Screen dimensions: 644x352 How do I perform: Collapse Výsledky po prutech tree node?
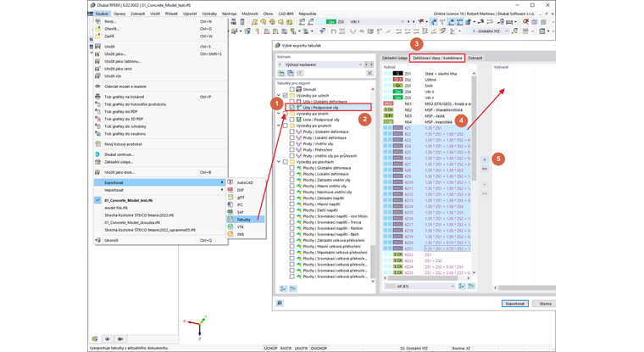279,126
